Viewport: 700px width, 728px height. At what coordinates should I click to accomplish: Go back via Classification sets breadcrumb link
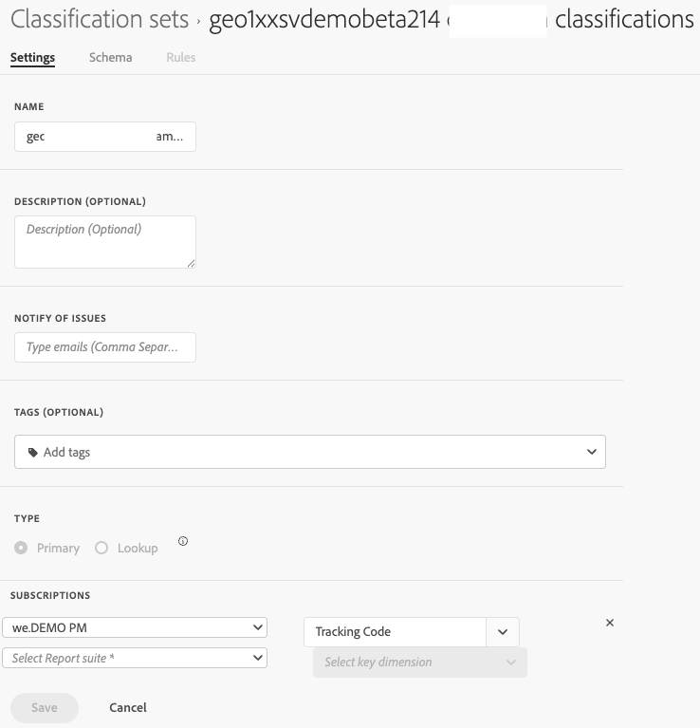click(99, 20)
